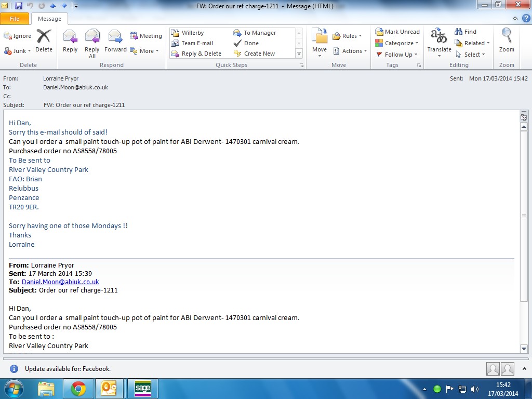Open the Quick Steps dialog launcher
Viewport: 532px width, 399px height.
click(301, 65)
